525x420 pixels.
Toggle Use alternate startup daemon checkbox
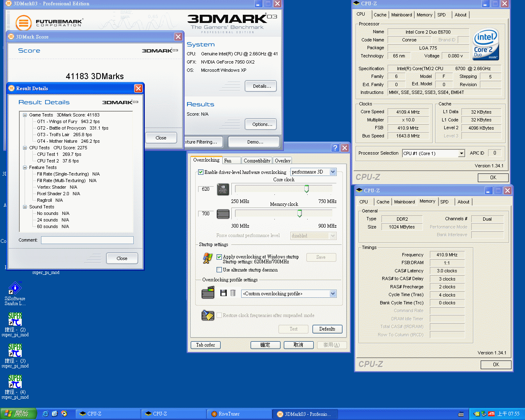pos(219,270)
